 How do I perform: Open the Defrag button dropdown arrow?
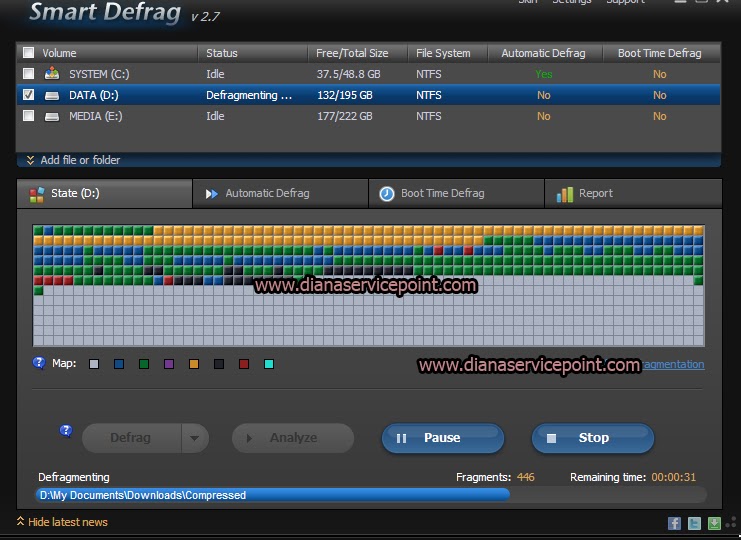coord(194,438)
